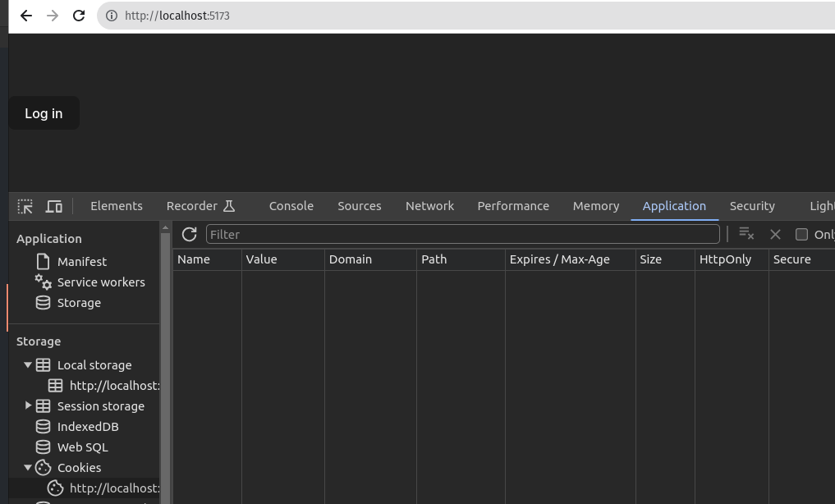Select http://localhost under Cookies
This screenshot has height=504, width=835.
coord(114,488)
